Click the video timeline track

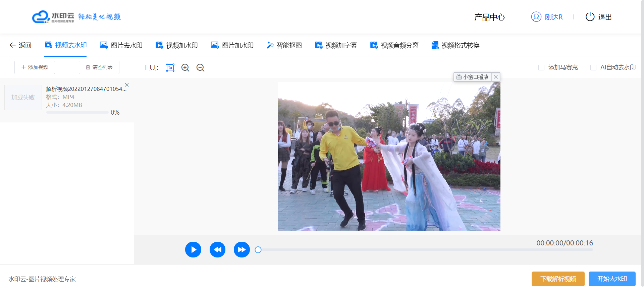click(425, 250)
